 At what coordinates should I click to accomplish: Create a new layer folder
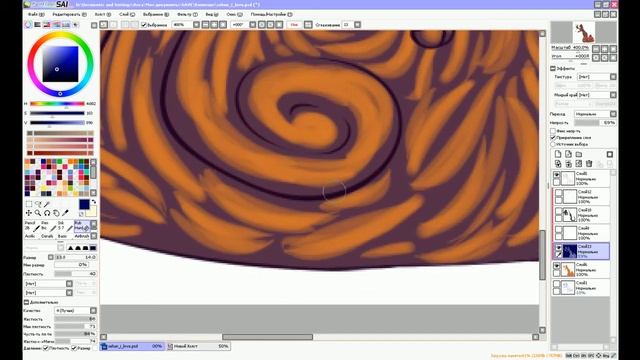579,154
